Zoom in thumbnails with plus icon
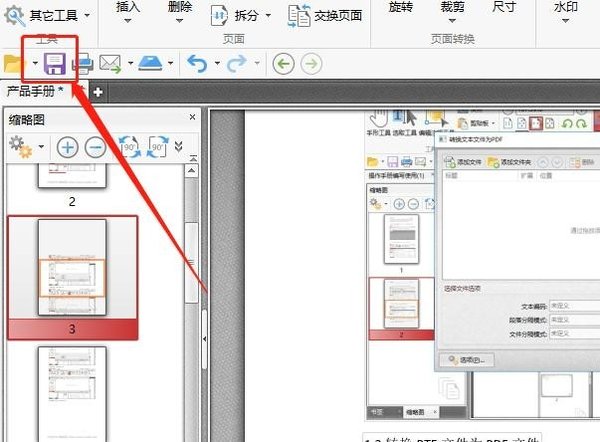The image size is (600, 442). 68,147
